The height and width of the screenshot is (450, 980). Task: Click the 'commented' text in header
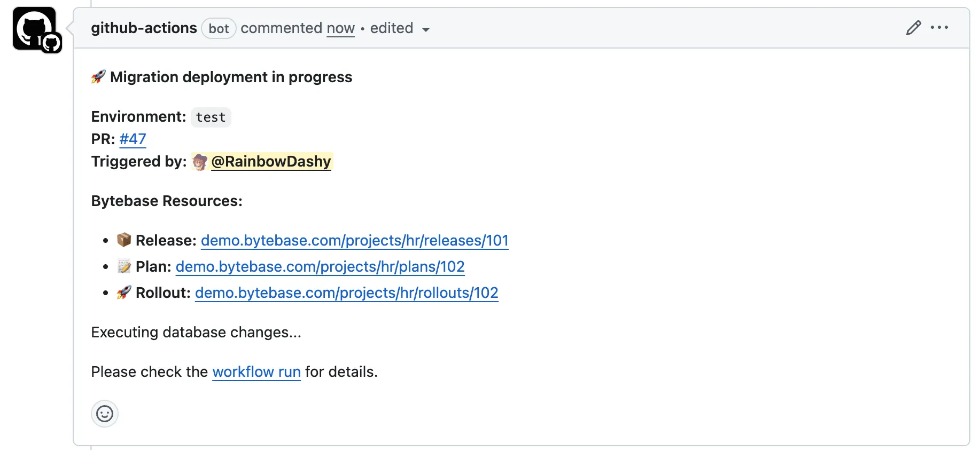click(x=282, y=28)
